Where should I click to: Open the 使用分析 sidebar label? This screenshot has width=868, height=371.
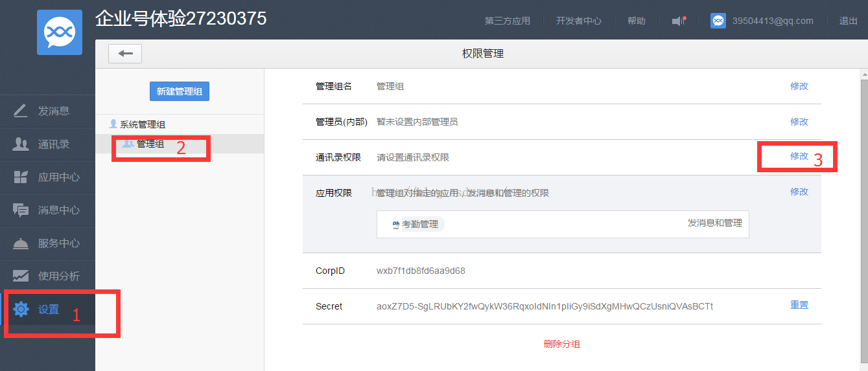59,276
